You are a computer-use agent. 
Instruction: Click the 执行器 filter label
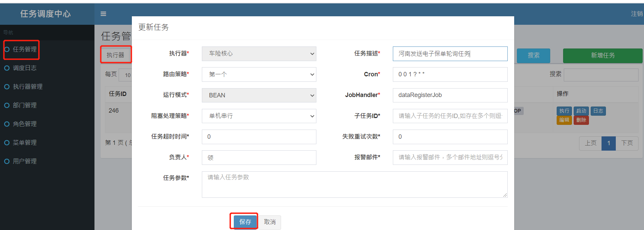tap(116, 55)
